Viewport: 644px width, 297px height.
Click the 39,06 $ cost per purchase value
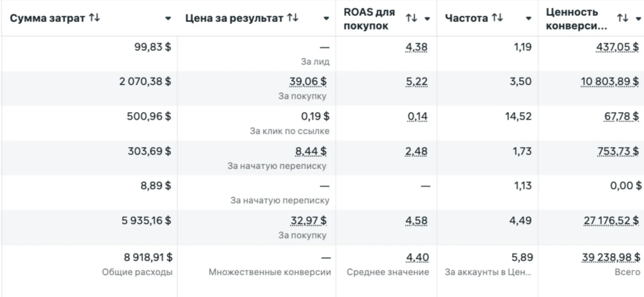(x=308, y=82)
